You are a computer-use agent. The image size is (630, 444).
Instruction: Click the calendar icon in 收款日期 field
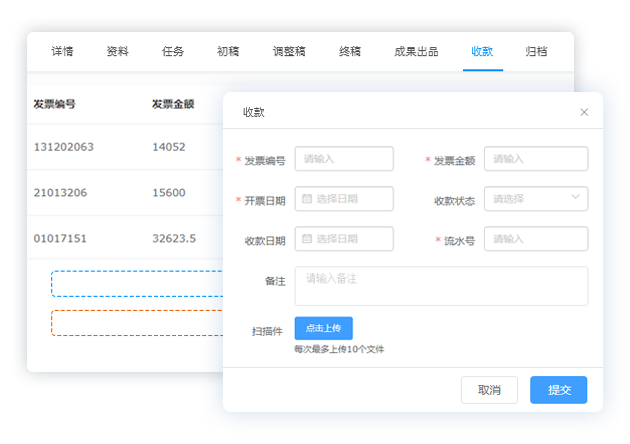pyautogui.click(x=307, y=239)
